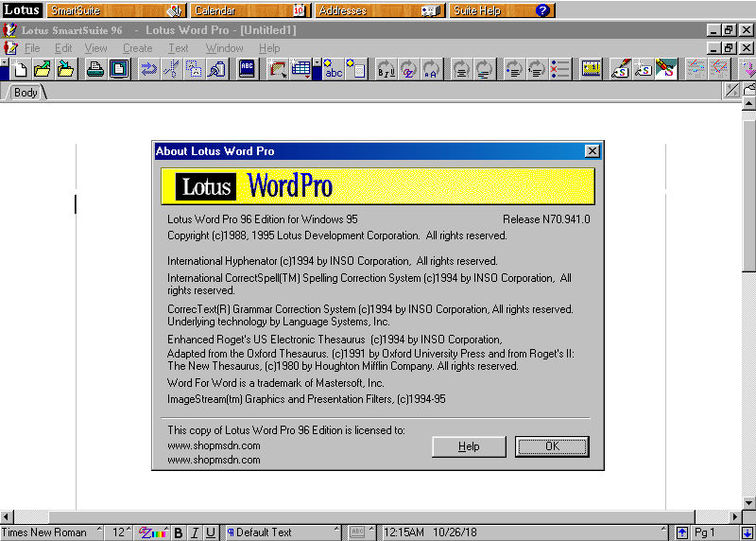Create a new document with the New icon

point(20,69)
